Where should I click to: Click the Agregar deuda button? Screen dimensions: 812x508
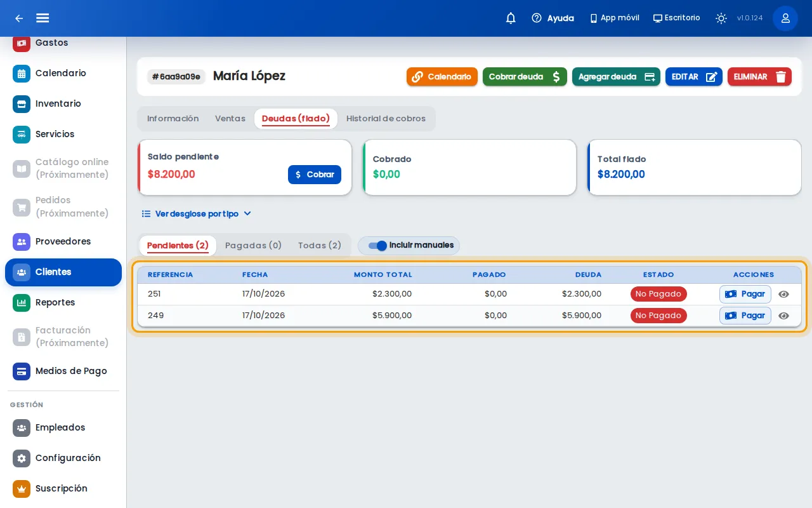tap(616, 77)
